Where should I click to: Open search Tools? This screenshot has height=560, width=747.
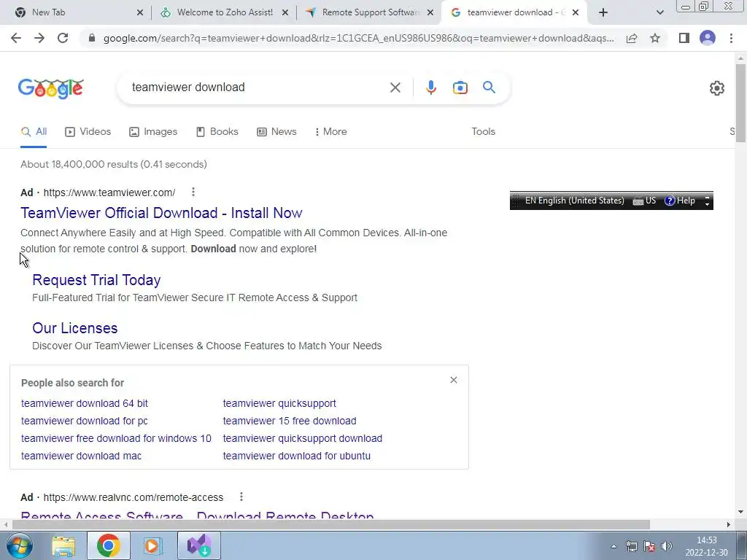coord(483,131)
